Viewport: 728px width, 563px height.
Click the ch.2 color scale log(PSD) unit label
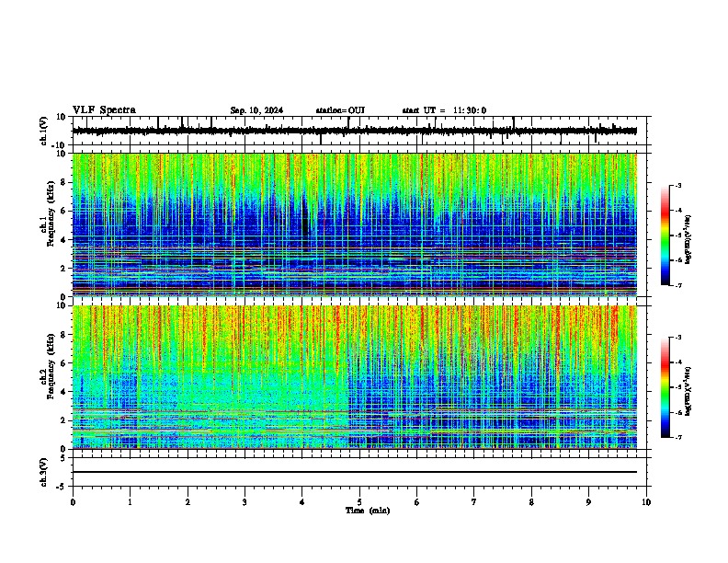coord(688,392)
